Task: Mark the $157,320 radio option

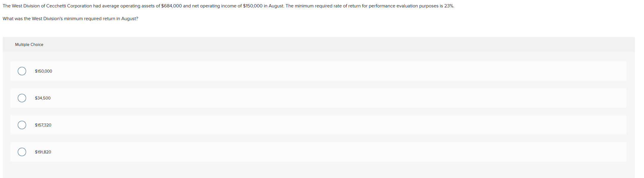Action: tap(22, 125)
